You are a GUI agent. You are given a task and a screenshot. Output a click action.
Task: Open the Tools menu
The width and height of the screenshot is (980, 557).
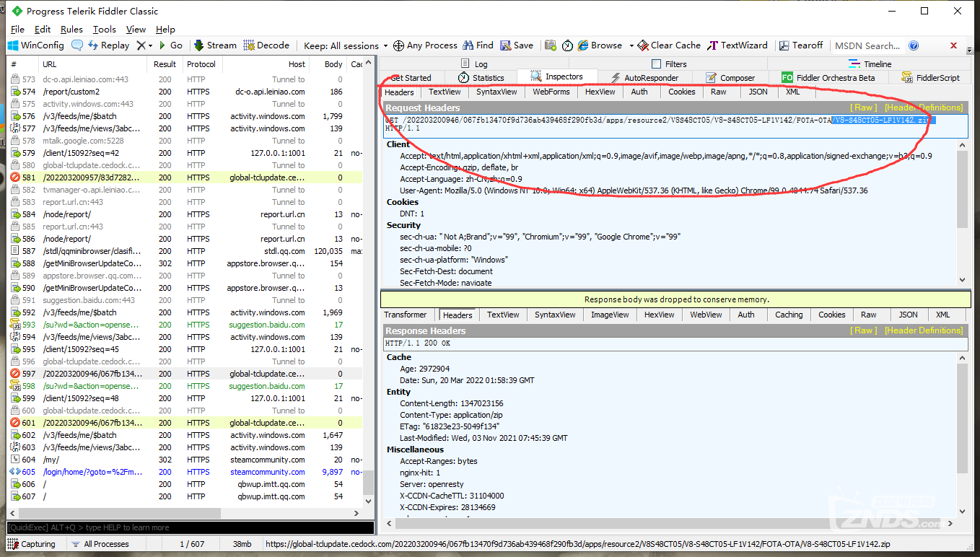[105, 30]
